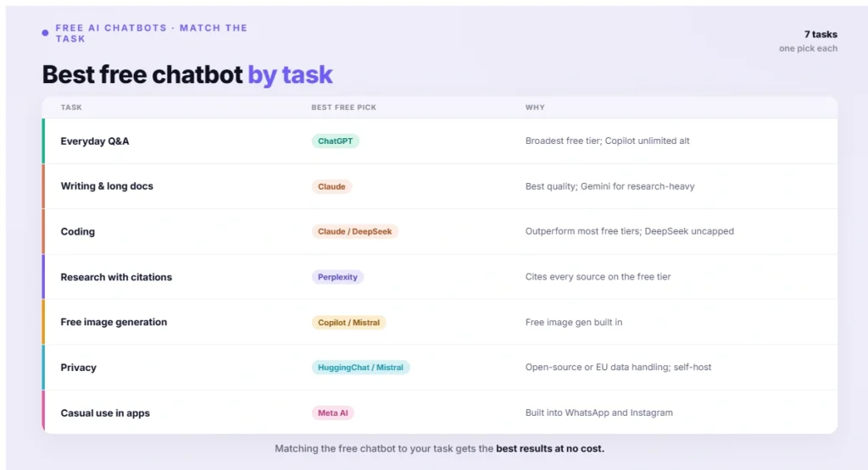Viewport: 868px width, 470px height.
Task: Click the ChatGPT pill badge
Action: (x=335, y=141)
